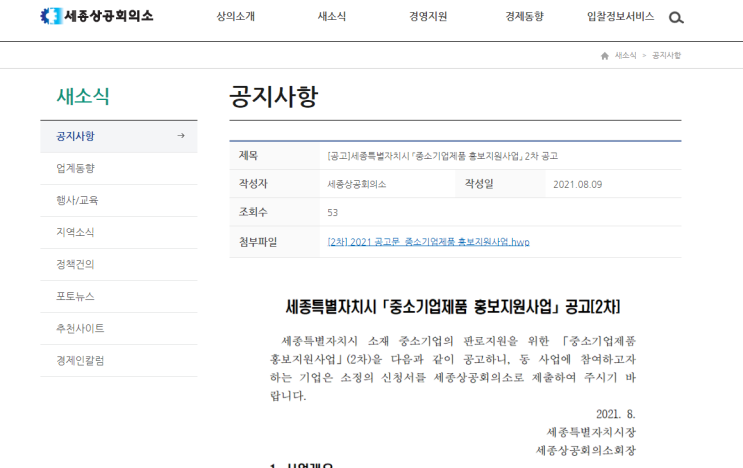Click the date 2021.08.09

pyautogui.click(x=578, y=185)
